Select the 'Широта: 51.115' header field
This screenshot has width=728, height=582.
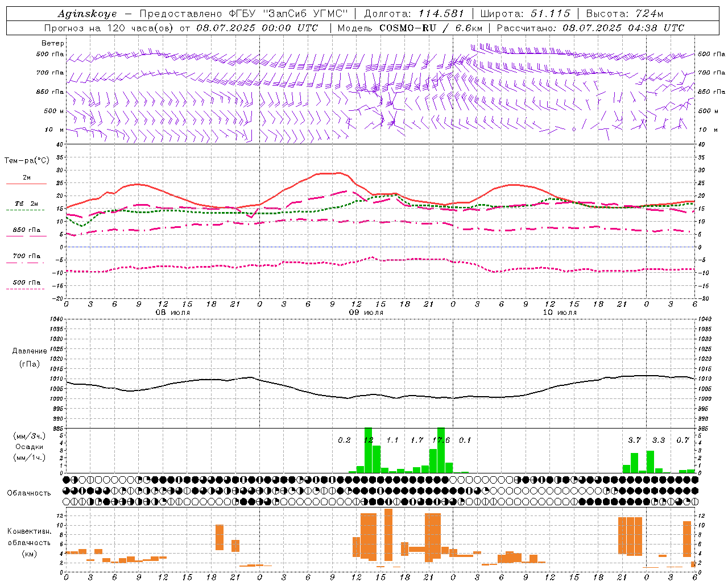click(x=525, y=14)
